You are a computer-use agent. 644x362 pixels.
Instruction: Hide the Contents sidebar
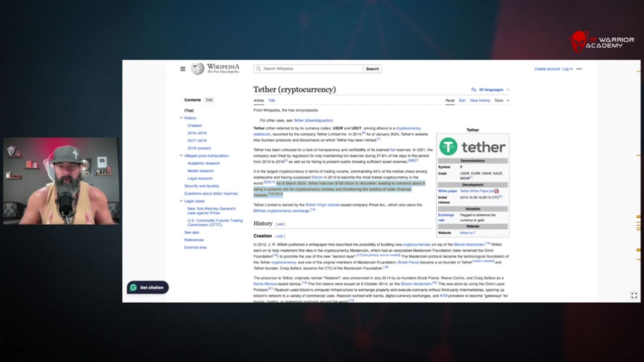(209, 100)
